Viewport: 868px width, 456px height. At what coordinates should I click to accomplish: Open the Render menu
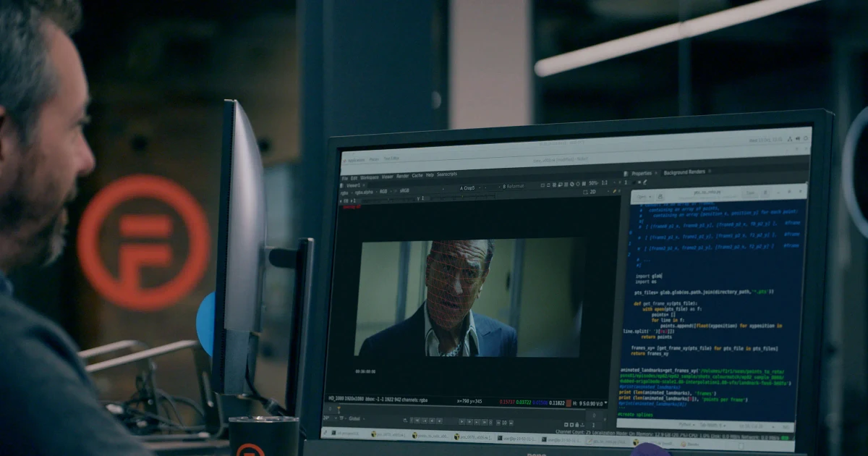(x=403, y=176)
